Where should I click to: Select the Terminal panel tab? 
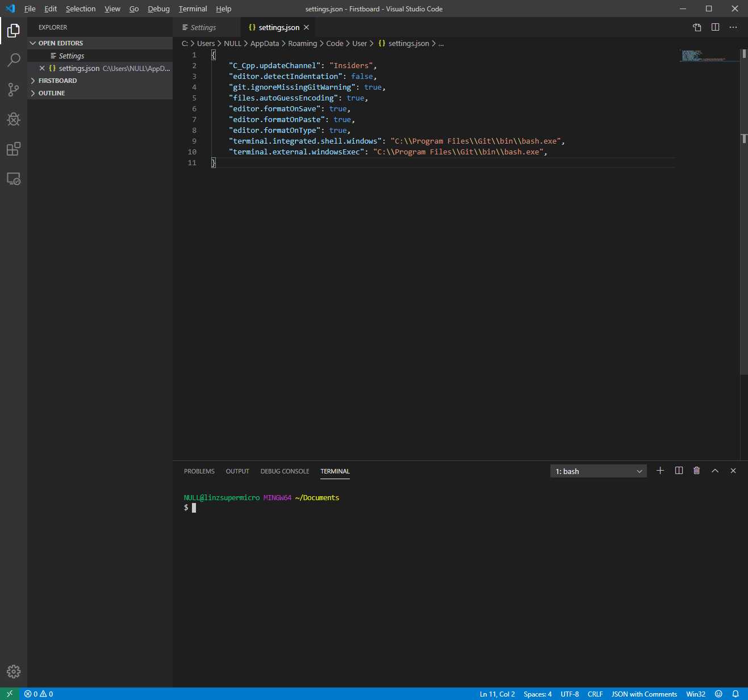tap(335, 471)
